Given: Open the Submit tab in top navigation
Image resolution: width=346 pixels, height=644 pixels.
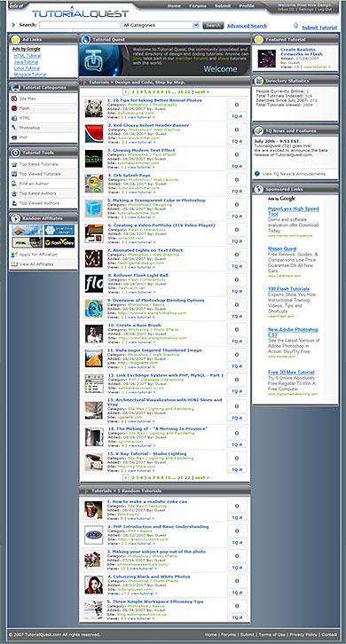Looking at the screenshot, I should (223, 5).
